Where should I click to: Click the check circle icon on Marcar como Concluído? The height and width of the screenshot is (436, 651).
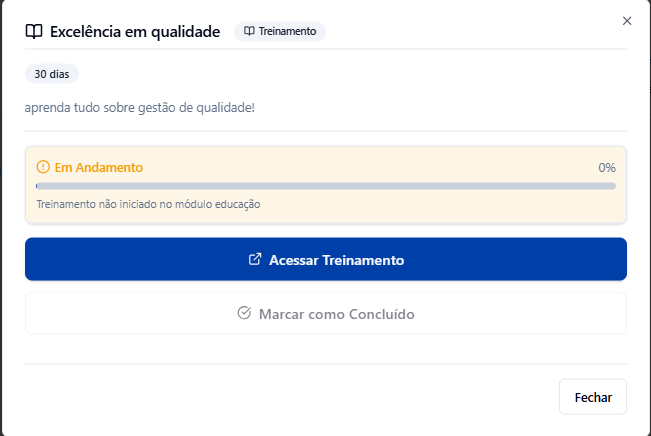point(244,313)
